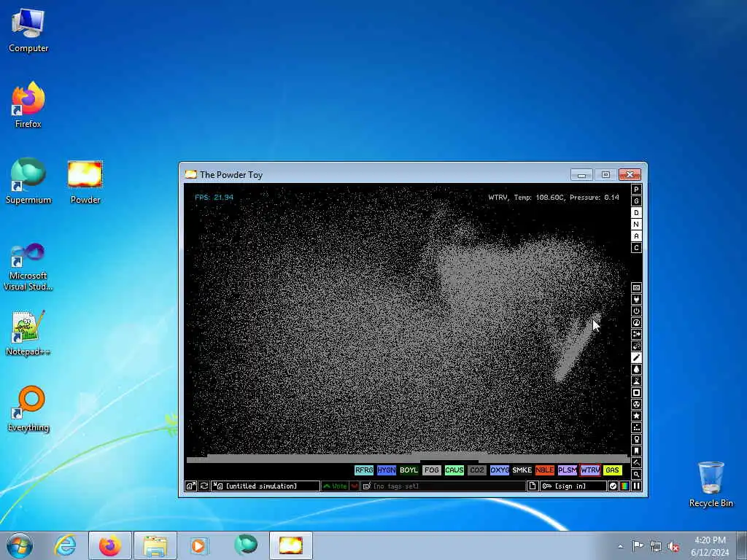Open the Recycle Bin
747x560 pixels.
(711, 484)
